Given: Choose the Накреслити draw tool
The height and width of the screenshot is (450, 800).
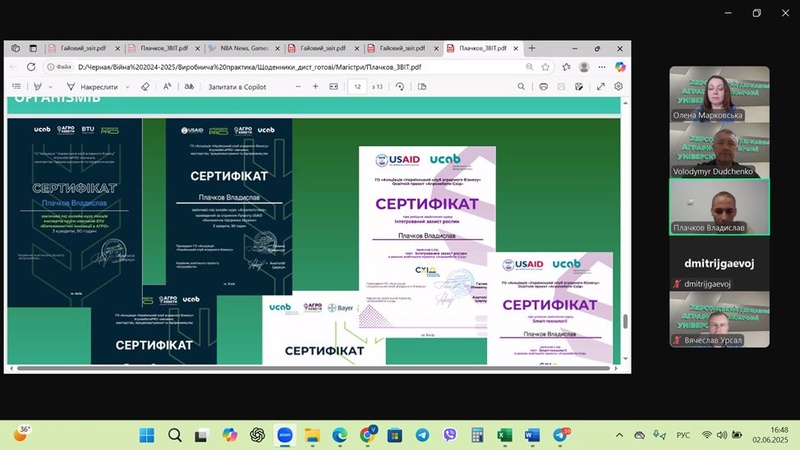Looking at the screenshot, I should (92, 87).
